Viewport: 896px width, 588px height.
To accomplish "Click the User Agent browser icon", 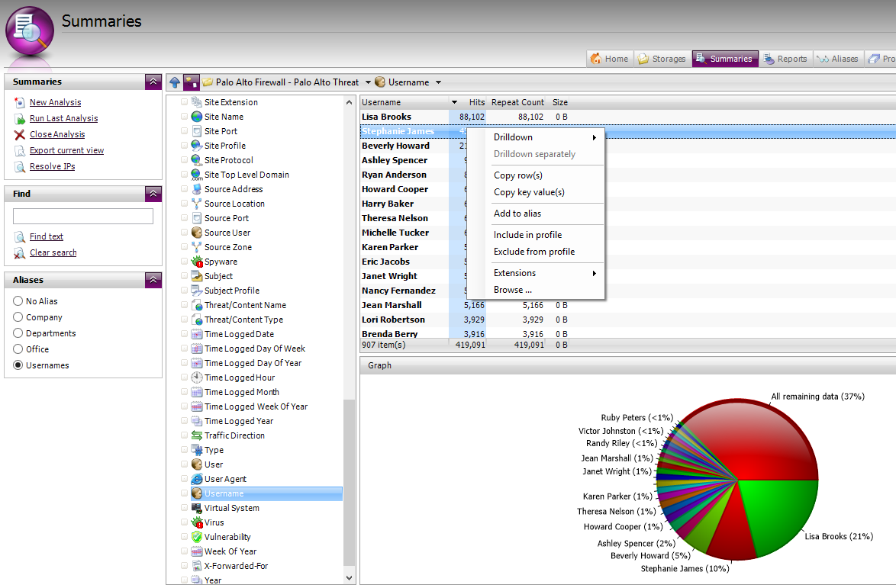I will (197, 479).
